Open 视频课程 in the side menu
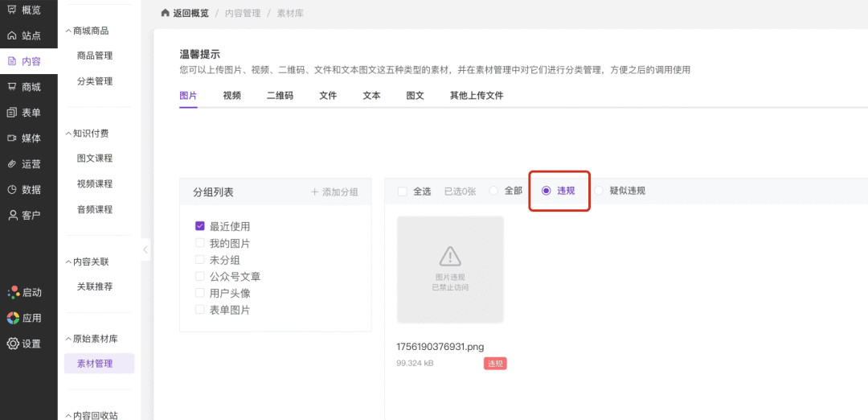The height and width of the screenshot is (420, 868). pyautogui.click(x=95, y=184)
